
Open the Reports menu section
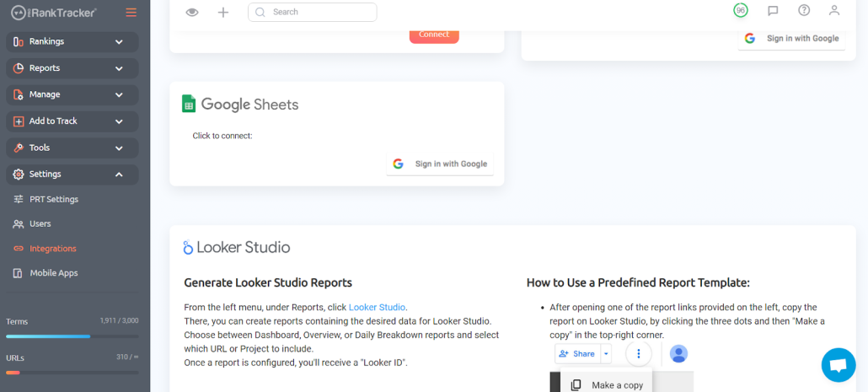point(72,68)
